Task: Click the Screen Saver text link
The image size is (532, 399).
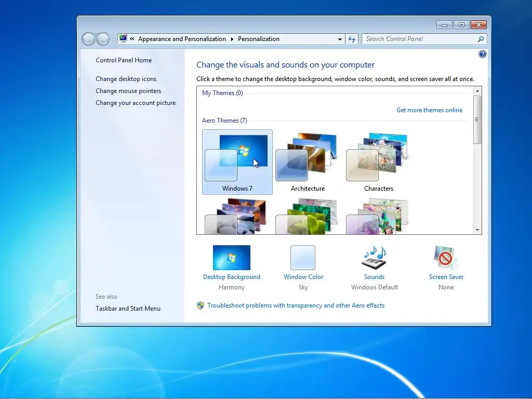Action: pos(446,277)
